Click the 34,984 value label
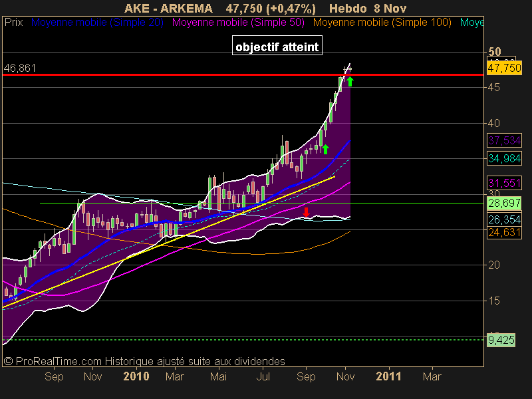This screenshot has width=532, height=399. tap(504, 158)
